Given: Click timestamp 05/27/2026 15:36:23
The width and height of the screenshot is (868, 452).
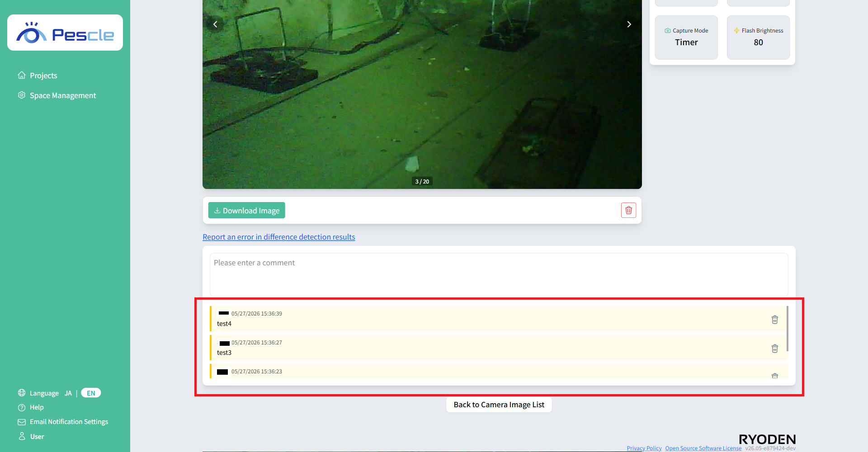Looking at the screenshot, I should pyautogui.click(x=257, y=372).
